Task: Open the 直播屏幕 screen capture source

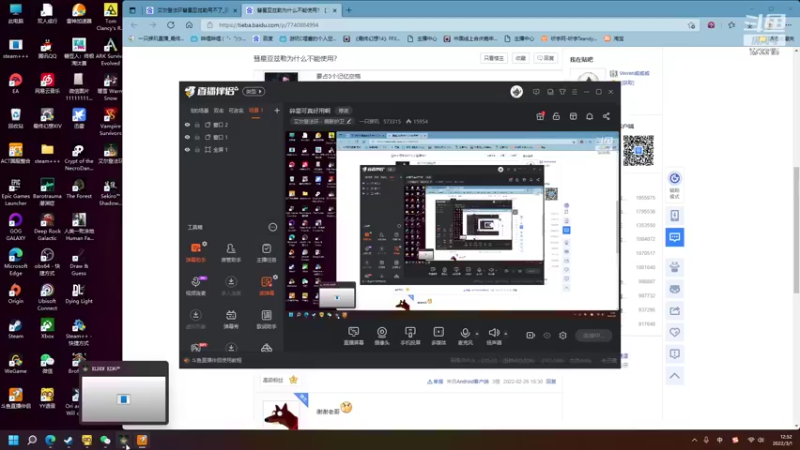Action: click(353, 336)
